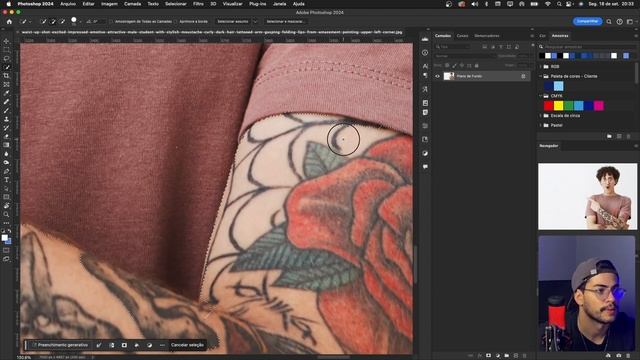The width and height of the screenshot is (640, 360).
Task: Select the Eraser tool
Action: (6, 136)
